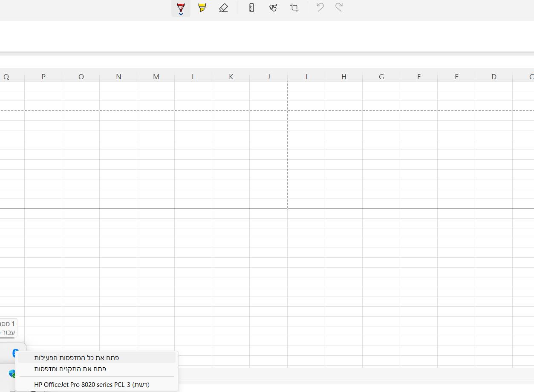Select column P header

point(43,77)
